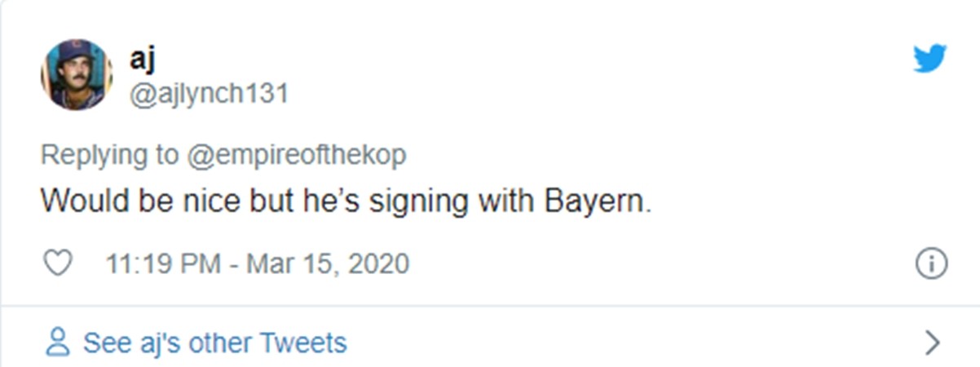980x367 pixels.
Task: Click the person silhouette icon
Action: coord(57,343)
